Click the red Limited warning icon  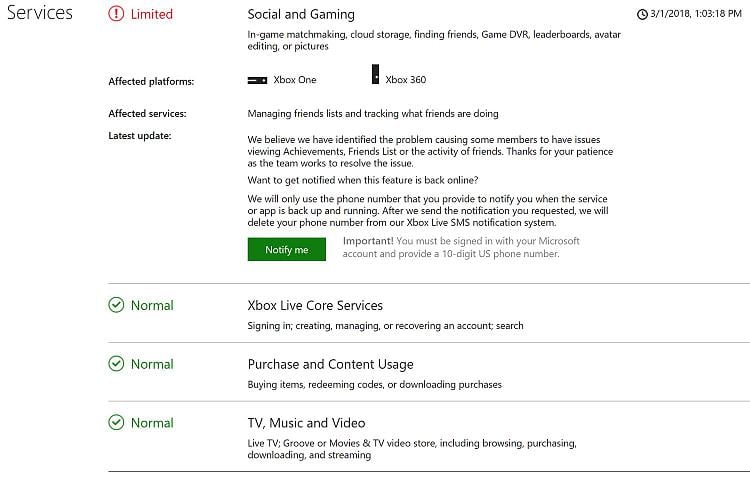pyautogui.click(x=116, y=14)
